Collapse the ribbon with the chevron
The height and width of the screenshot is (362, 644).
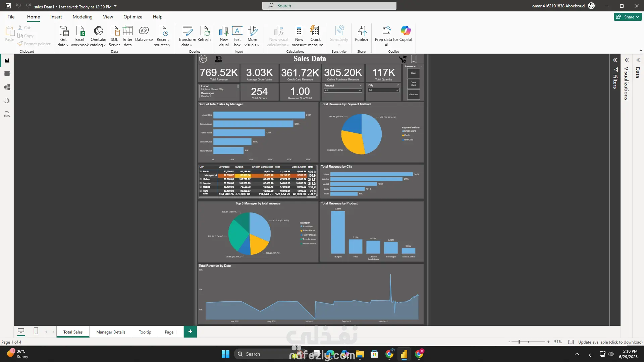641,51
